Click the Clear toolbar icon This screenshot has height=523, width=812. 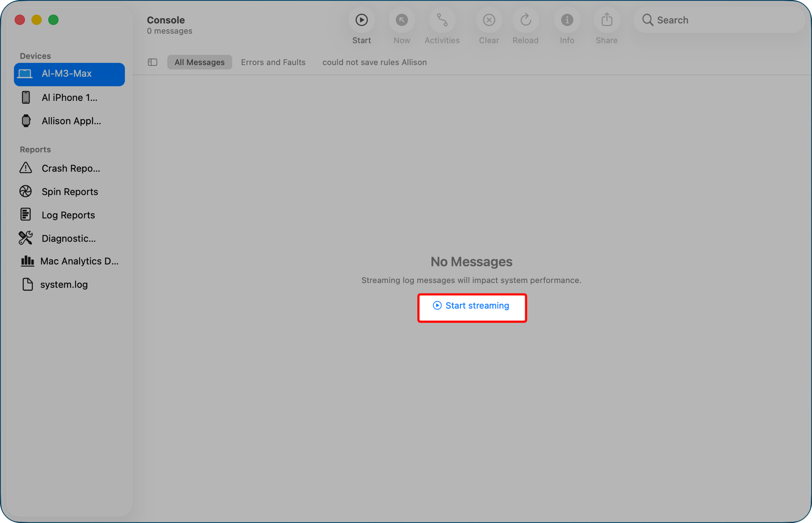click(x=489, y=20)
